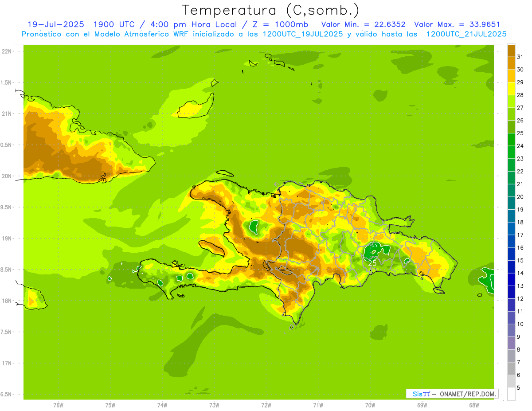The width and height of the screenshot is (532, 411).
Task: Click the "17N" latitude label
Action: [x=7, y=363]
